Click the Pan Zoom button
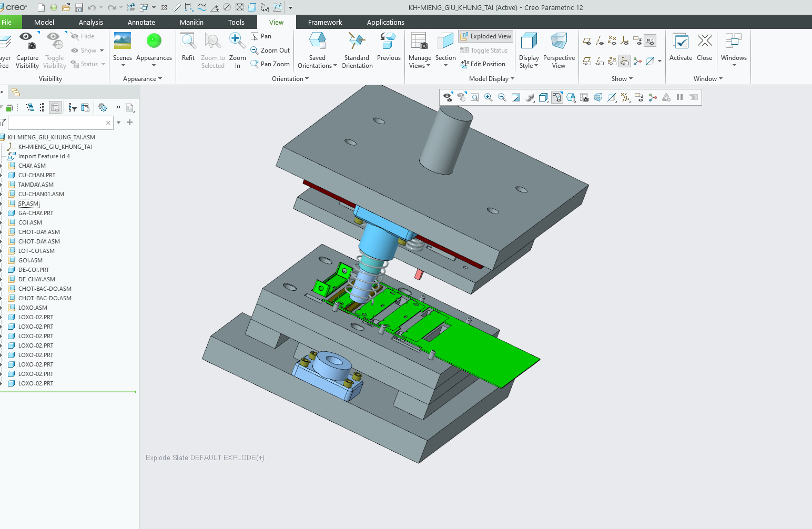This screenshot has width=812, height=529. click(270, 64)
